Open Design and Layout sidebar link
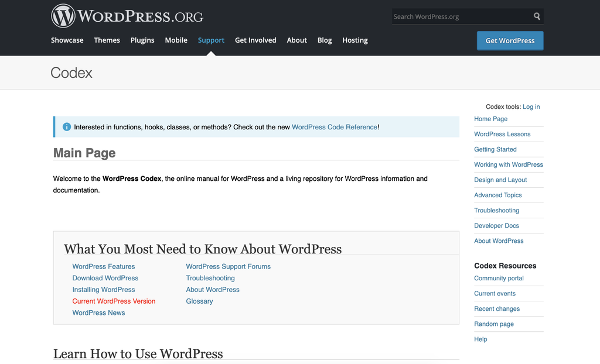This screenshot has height=364, width=600. tap(500, 180)
